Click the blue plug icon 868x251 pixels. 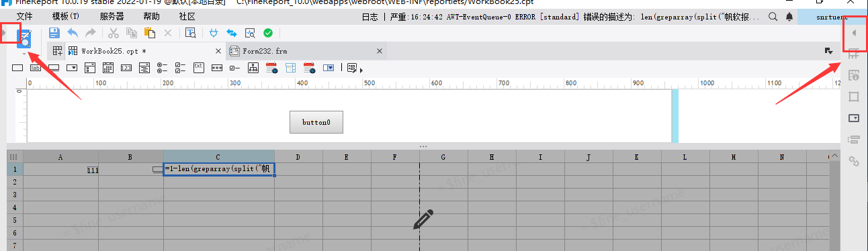pos(214,32)
